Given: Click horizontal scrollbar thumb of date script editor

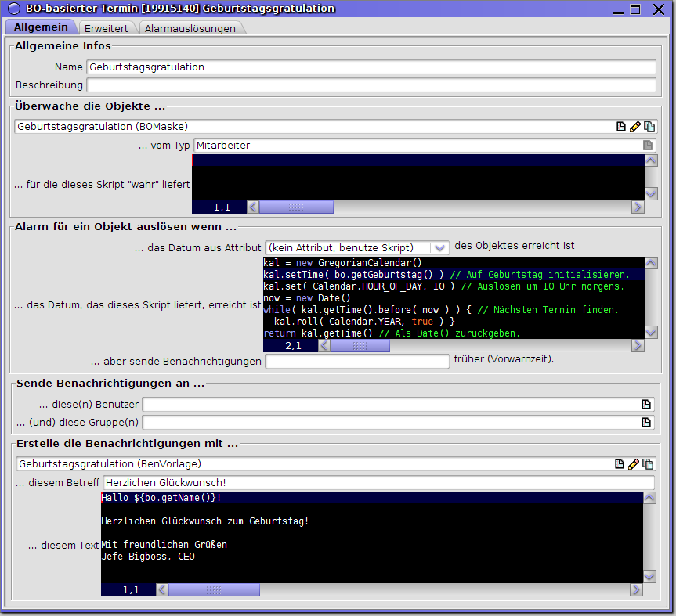Looking at the screenshot, I should coord(360,346).
